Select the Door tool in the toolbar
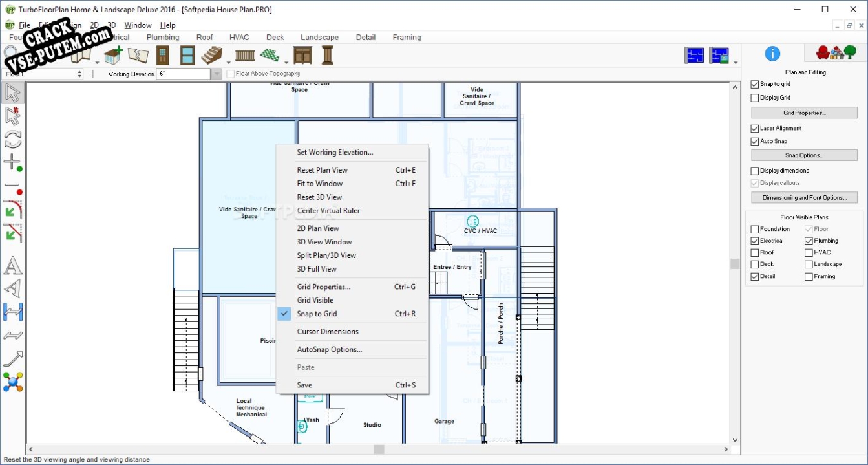The image size is (868, 465). pos(163,56)
